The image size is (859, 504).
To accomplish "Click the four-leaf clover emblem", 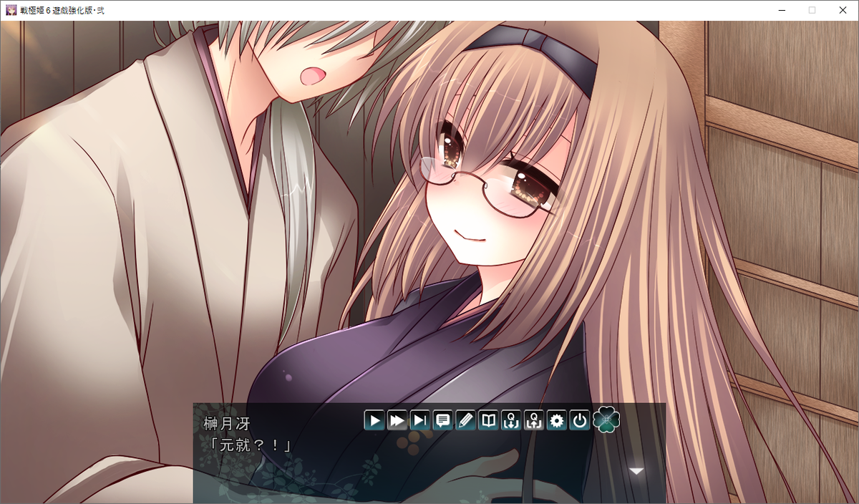I will [x=606, y=420].
